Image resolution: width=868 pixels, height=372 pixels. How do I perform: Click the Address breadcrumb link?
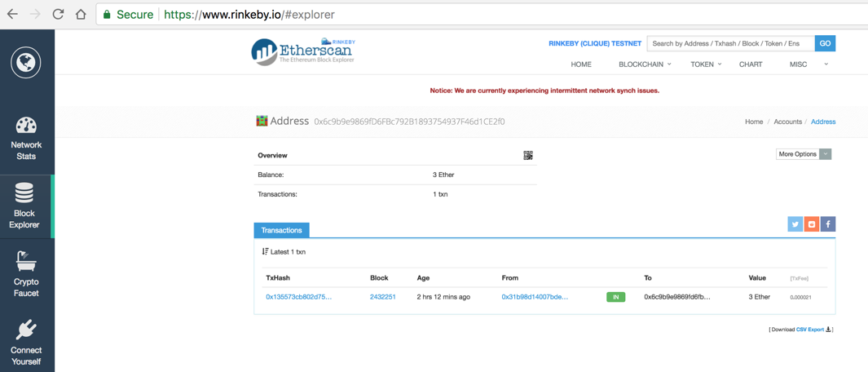pos(823,122)
